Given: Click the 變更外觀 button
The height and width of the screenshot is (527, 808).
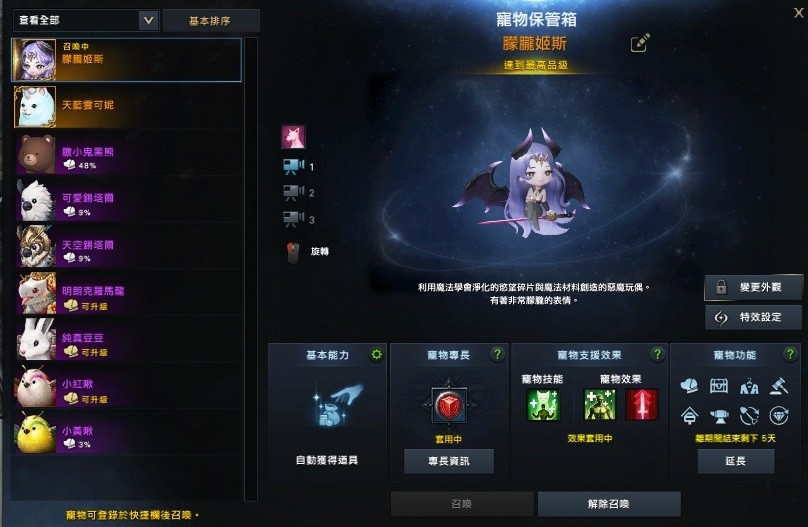Looking at the screenshot, I should 753,287.
